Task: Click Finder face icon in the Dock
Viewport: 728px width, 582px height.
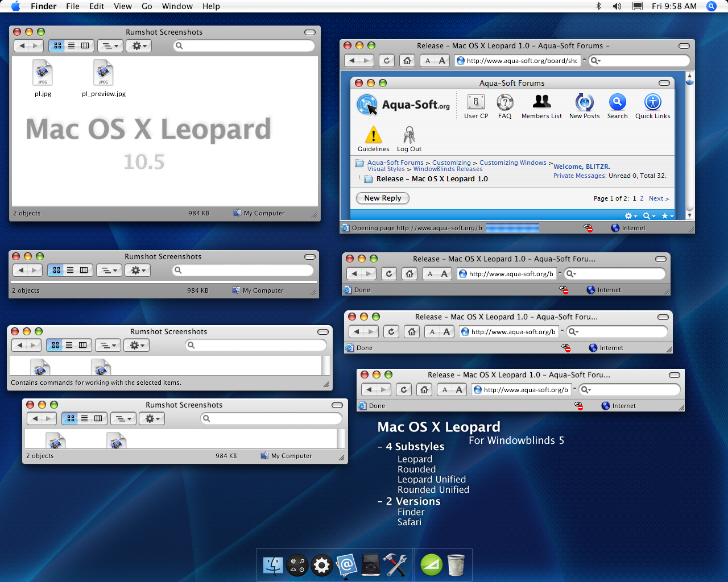Action: point(273,566)
